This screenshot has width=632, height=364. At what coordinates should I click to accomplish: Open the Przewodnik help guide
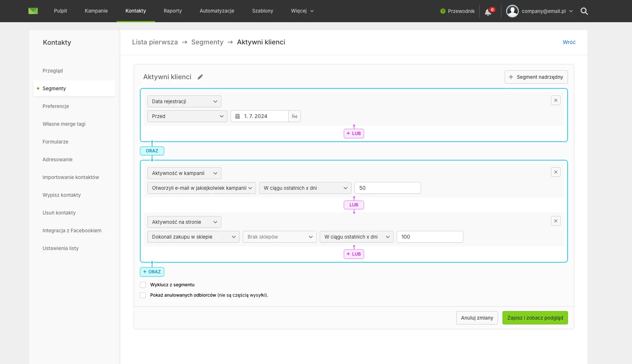point(457,11)
